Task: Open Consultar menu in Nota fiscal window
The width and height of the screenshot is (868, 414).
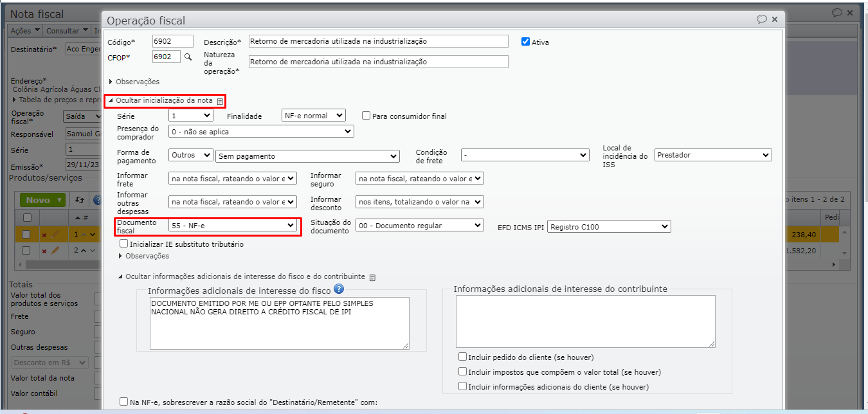Action: (x=66, y=31)
